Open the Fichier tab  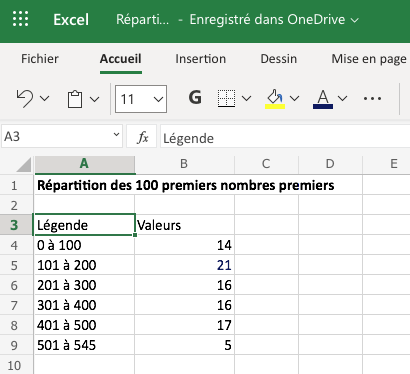coord(40,59)
